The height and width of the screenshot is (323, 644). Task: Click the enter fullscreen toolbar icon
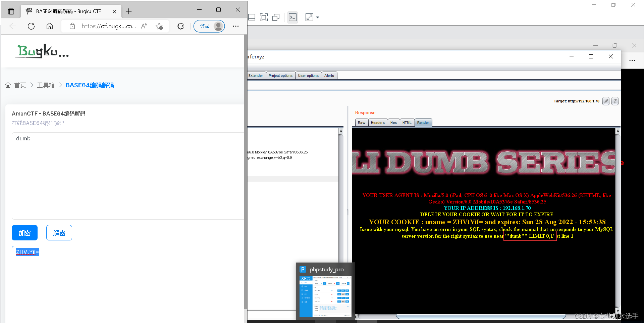tap(309, 17)
